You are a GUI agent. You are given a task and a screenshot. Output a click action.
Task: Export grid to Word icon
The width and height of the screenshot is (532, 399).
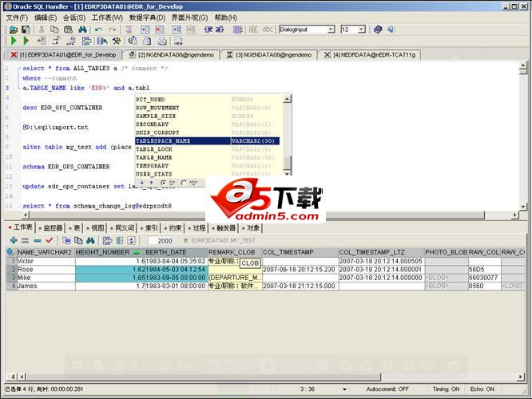[x=66, y=240]
